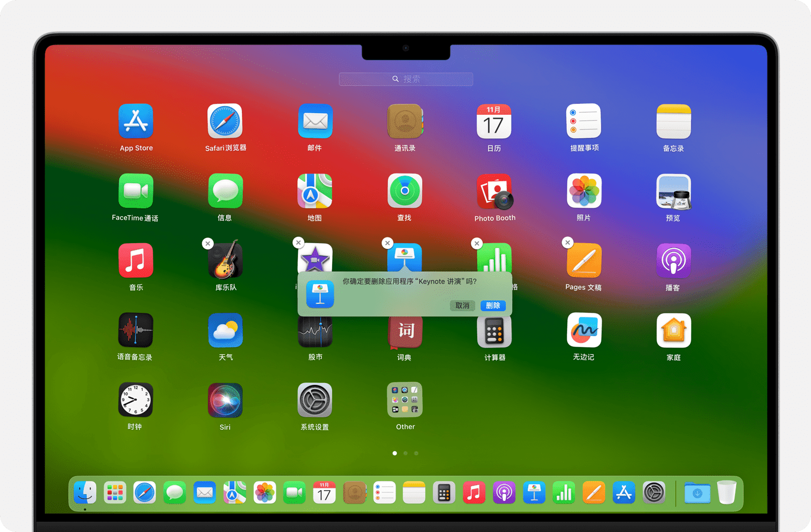This screenshot has width=811, height=532.
Task: Open 邮件 app in Launchpad grid
Action: click(315, 121)
